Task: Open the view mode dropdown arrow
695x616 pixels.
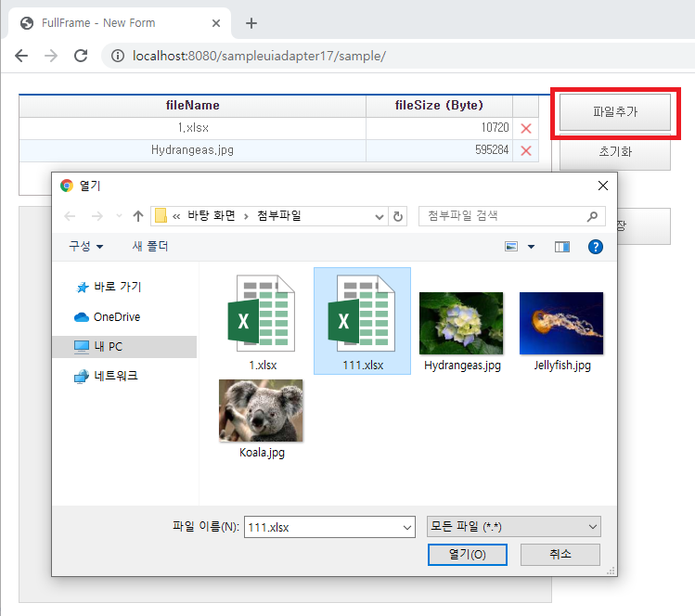Action: pyautogui.click(x=531, y=247)
